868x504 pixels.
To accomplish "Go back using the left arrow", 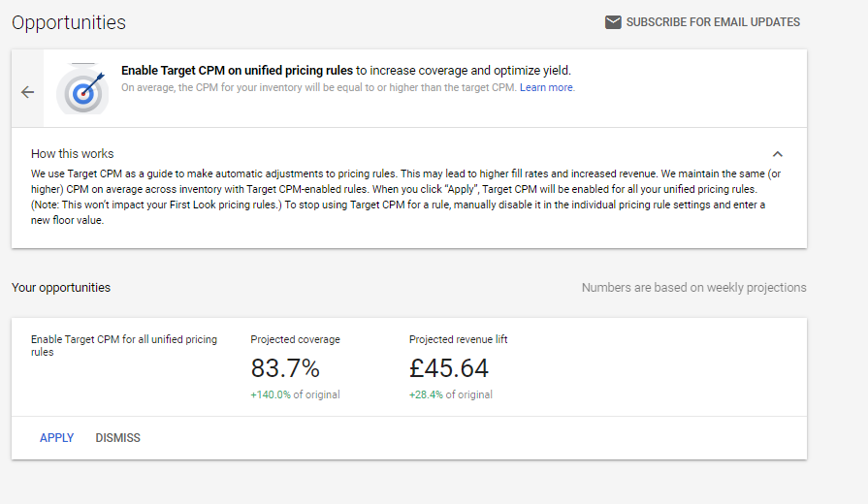I will pos(27,92).
